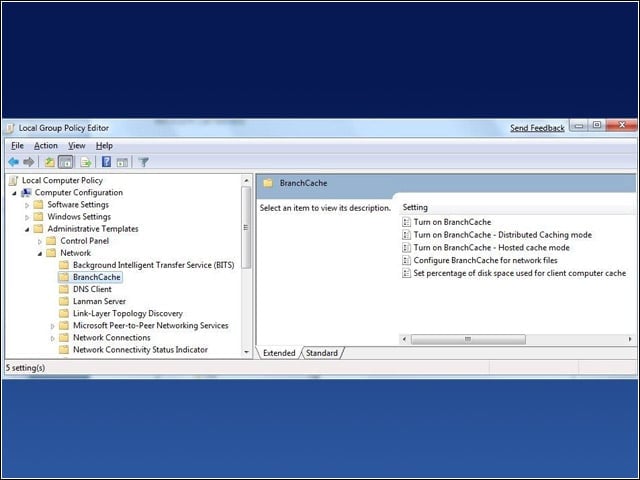Select Link-Layer Topology Discovery tree item
Viewport: 640px width, 480px height.
coord(127,313)
